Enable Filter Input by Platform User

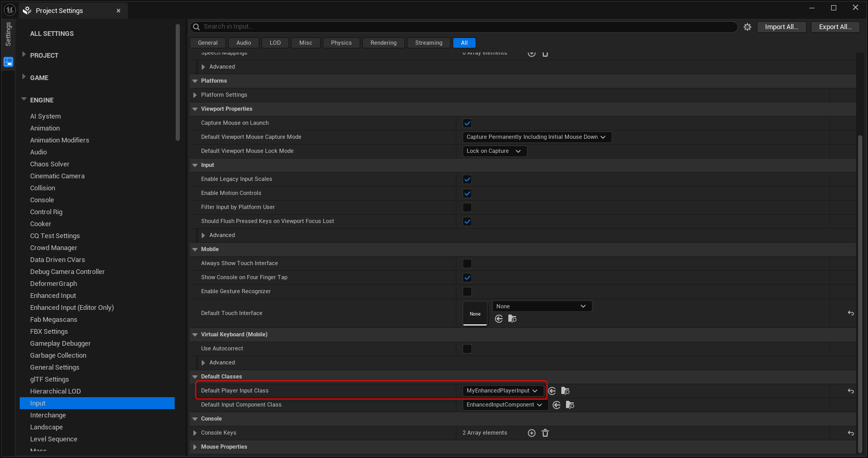(x=467, y=207)
